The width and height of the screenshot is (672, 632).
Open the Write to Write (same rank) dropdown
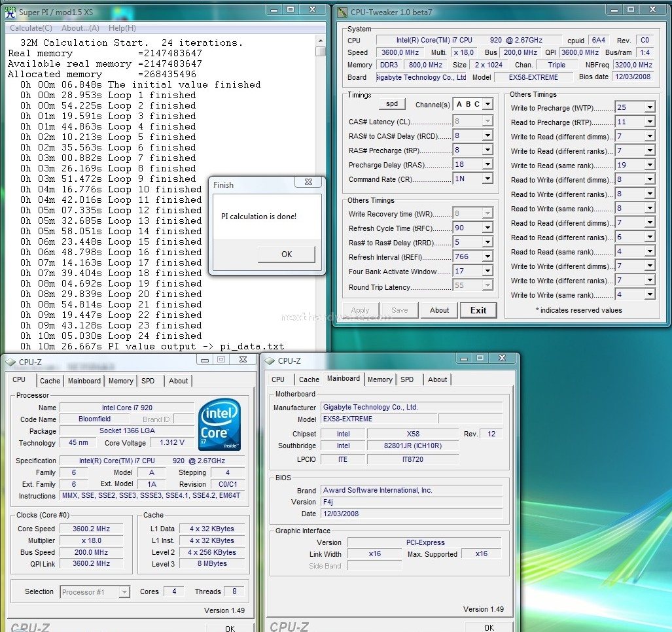click(x=650, y=295)
